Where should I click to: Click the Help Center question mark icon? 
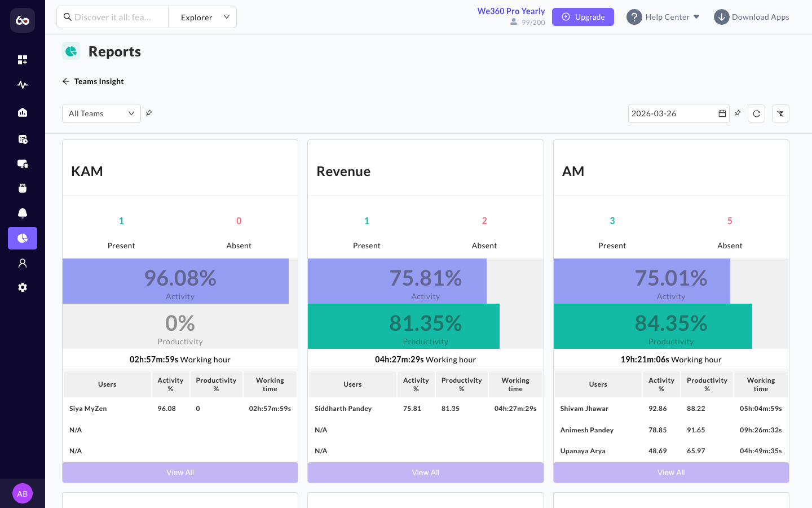[634, 17]
